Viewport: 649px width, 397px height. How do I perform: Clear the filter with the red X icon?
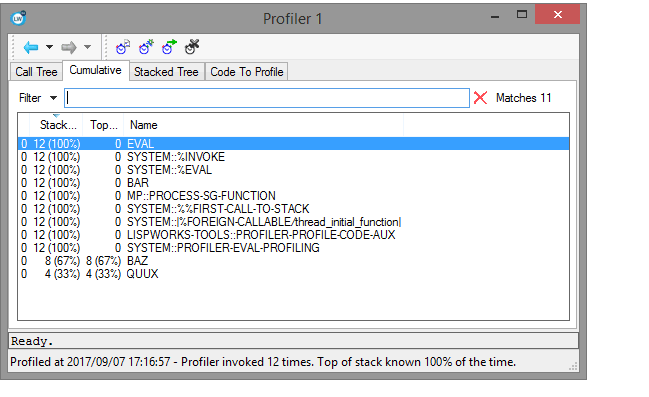[480, 98]
